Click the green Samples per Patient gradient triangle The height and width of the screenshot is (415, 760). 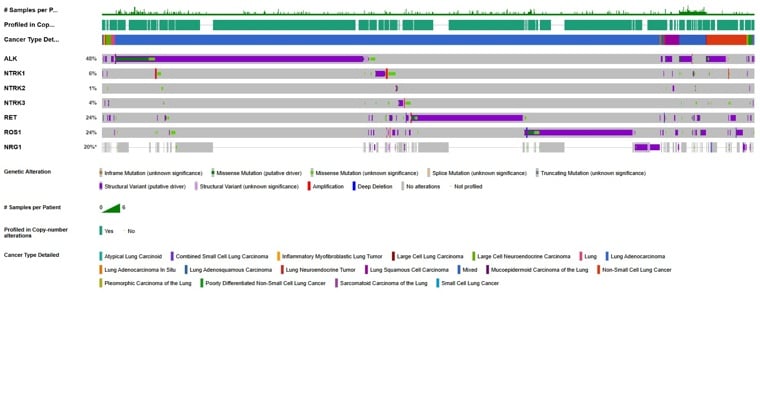(111, 208)
